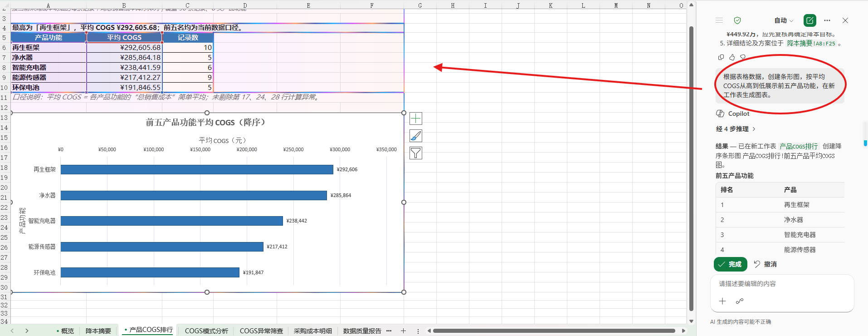Open the 自动 mode dropdown

coord(784,20)
